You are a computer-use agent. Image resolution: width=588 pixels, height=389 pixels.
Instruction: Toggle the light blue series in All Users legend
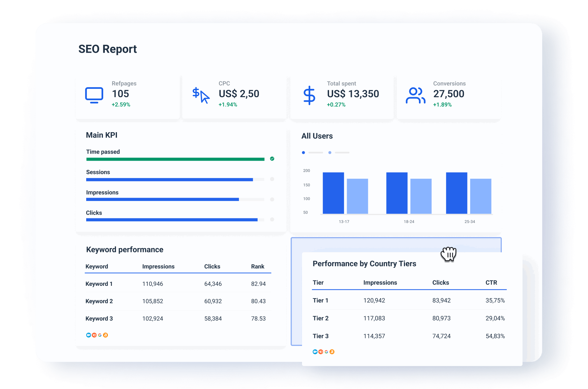pos(329,153)
